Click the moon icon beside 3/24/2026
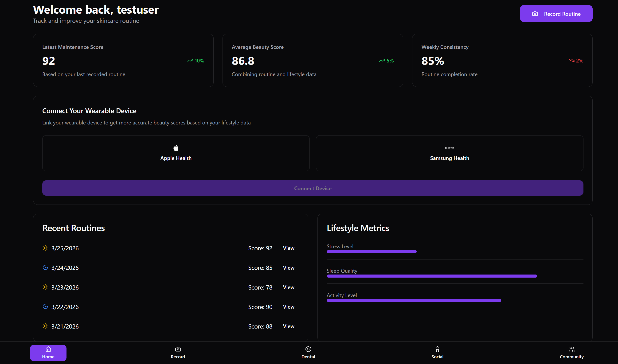The height and width of the screenshot is (364, 618). 45,267
